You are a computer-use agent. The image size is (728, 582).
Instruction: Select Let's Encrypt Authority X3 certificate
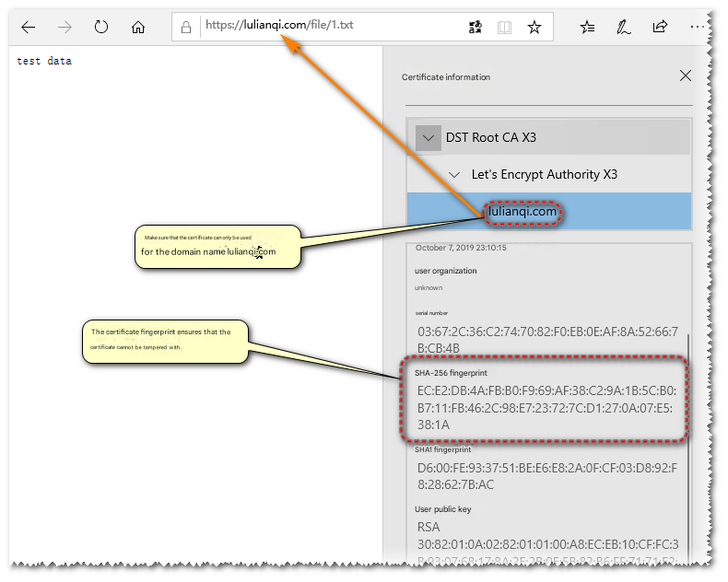point(549,174)
